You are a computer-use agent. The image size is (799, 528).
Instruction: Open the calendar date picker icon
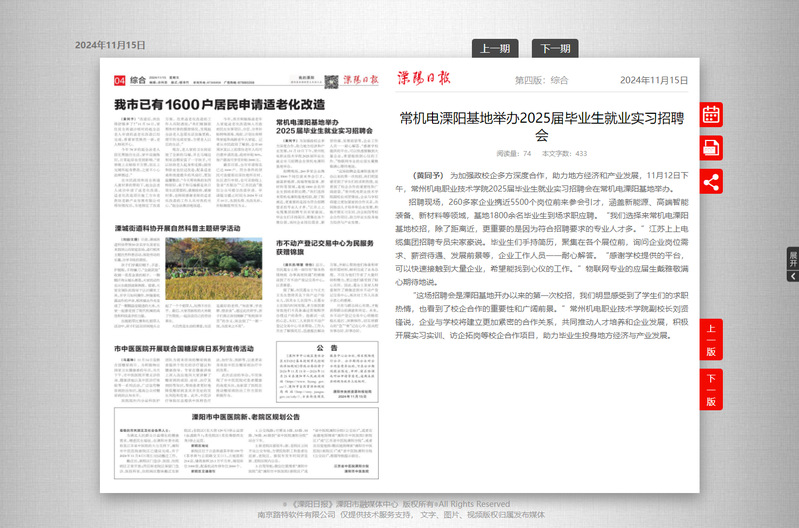point(711,115)
